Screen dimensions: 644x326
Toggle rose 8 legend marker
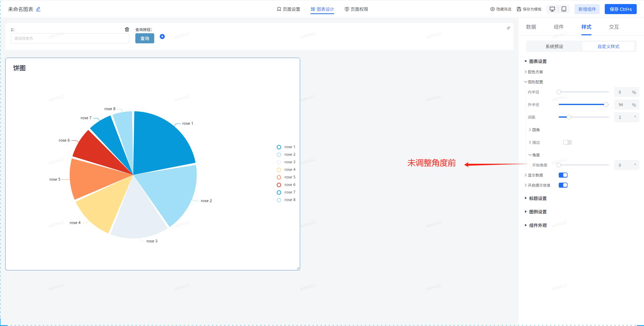tap(279, 200)
